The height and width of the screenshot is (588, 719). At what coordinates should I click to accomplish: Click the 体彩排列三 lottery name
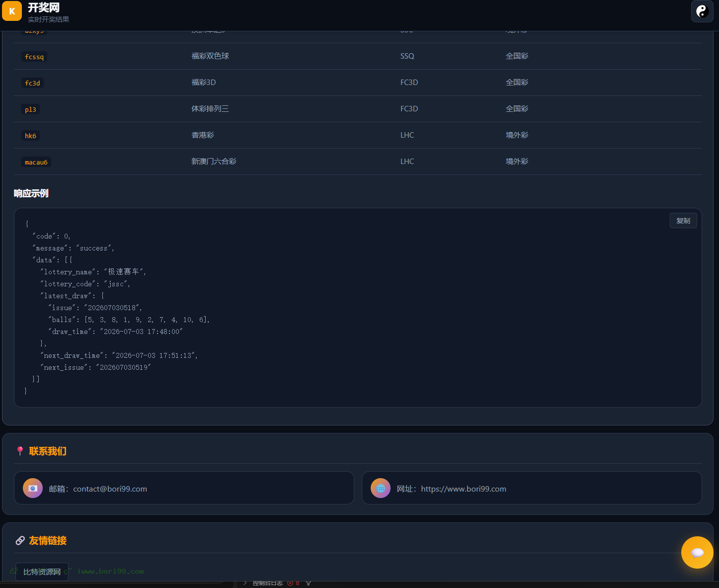pos(210,109)
